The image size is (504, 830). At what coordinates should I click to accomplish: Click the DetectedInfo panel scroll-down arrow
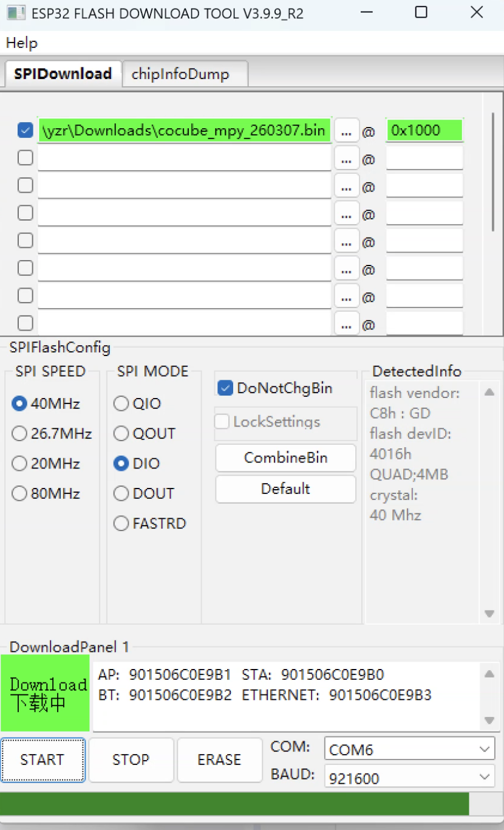[x=489, y=613]
